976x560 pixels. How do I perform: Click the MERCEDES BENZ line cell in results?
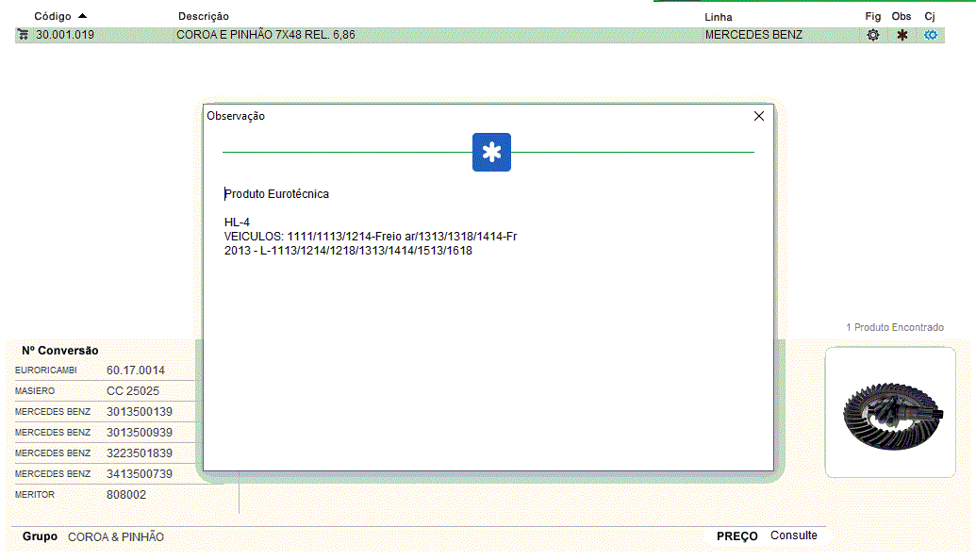point(753,35)
